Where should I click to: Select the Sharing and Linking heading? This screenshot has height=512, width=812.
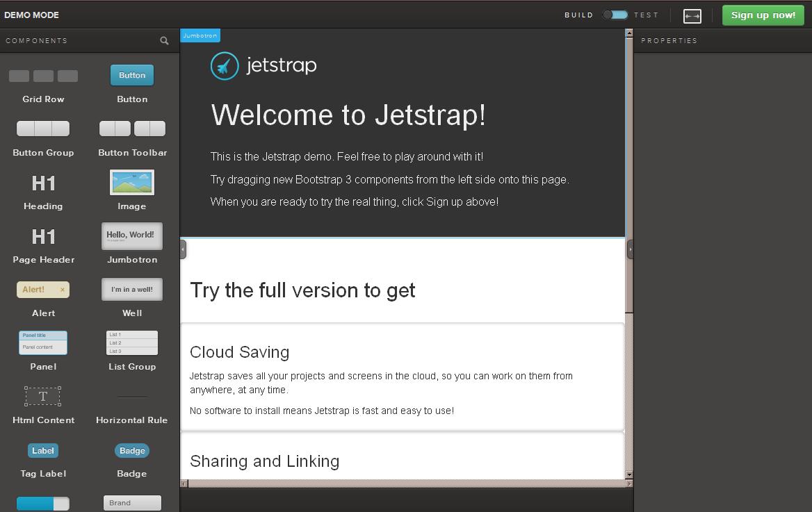(265, 461)
